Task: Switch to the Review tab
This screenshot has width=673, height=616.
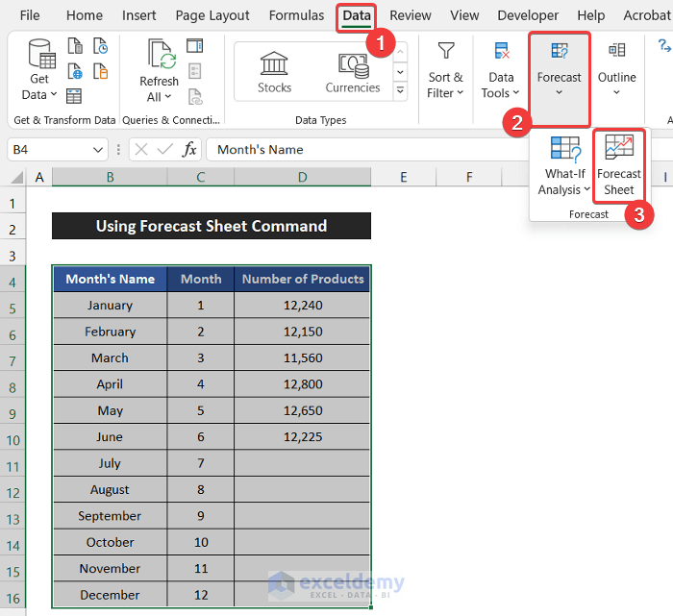Action: [x=410, y=15]
